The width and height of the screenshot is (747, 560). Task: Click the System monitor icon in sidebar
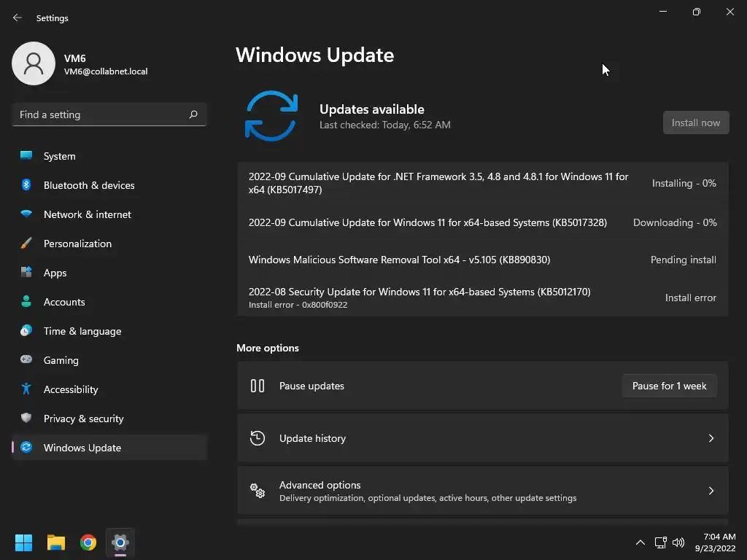click(x=26, y=155)
